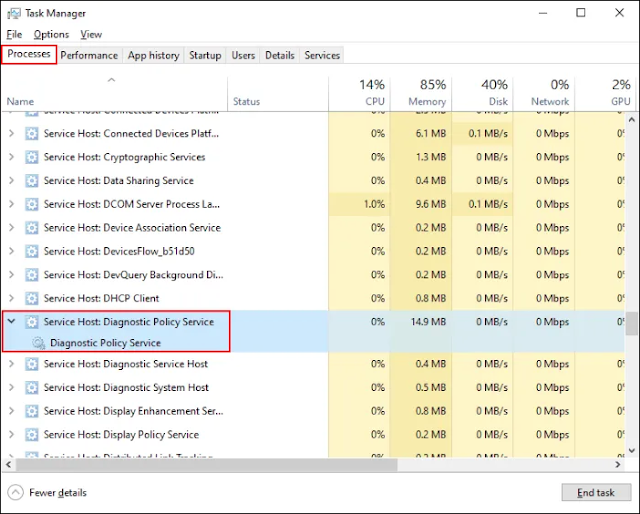The image size is (640, 514).
Task: Click the 9.6 MB memory value
Action: (431, 204)
